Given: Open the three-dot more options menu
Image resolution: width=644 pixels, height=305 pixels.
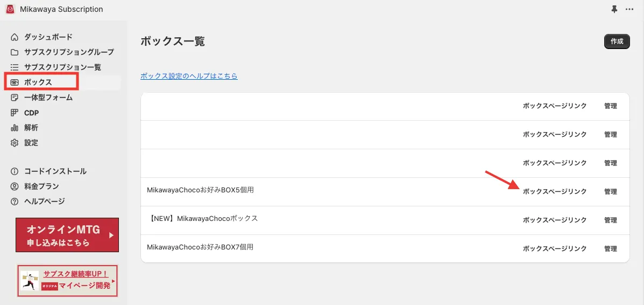Looking at the screenshot, I should point(629,9).
